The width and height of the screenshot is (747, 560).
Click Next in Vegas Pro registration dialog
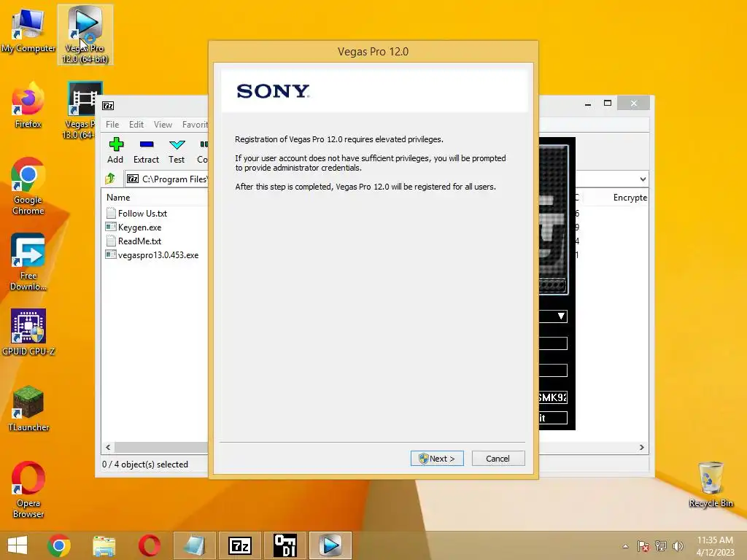tap(437, 458)
